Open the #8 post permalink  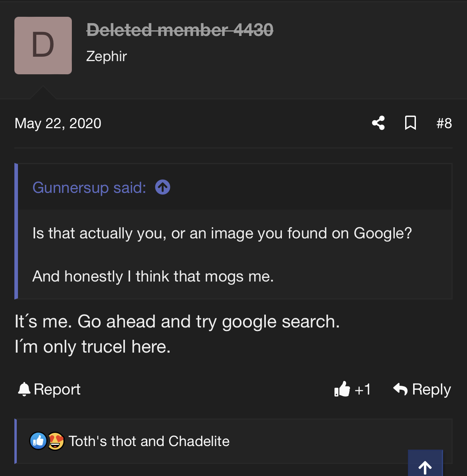coord(444,123)
